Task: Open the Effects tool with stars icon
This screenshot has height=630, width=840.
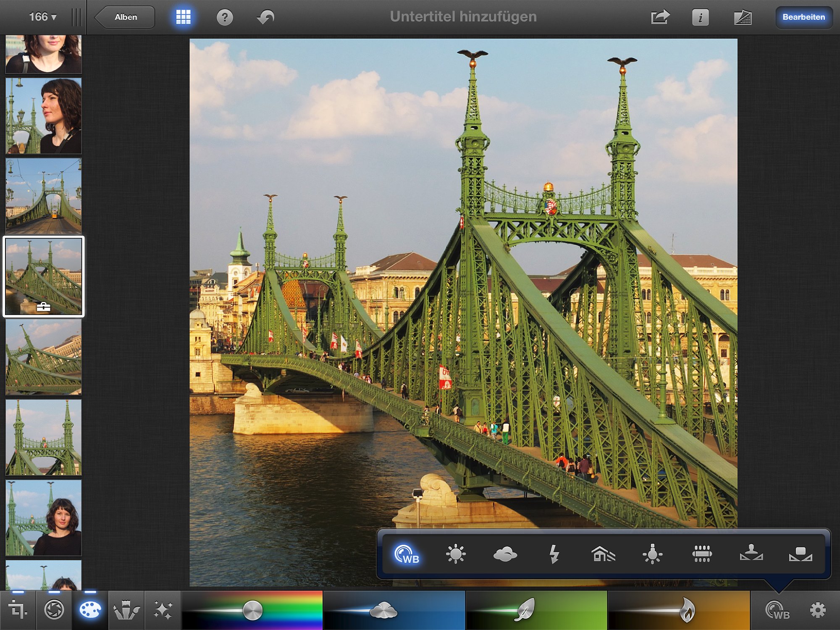Action: pyautogui.click(x=163, y=610)
